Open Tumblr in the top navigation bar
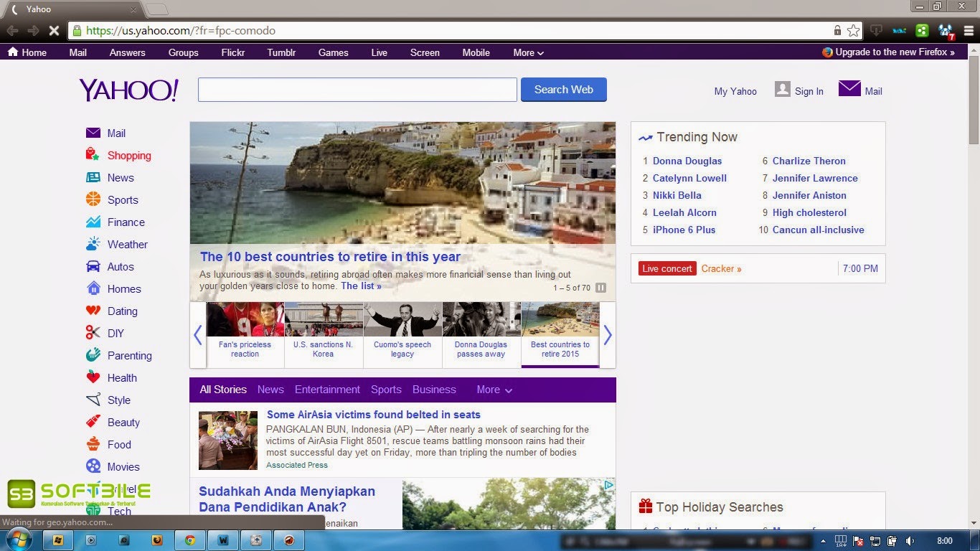The width and height of the screenshot is (980, 551). (281, 52)
